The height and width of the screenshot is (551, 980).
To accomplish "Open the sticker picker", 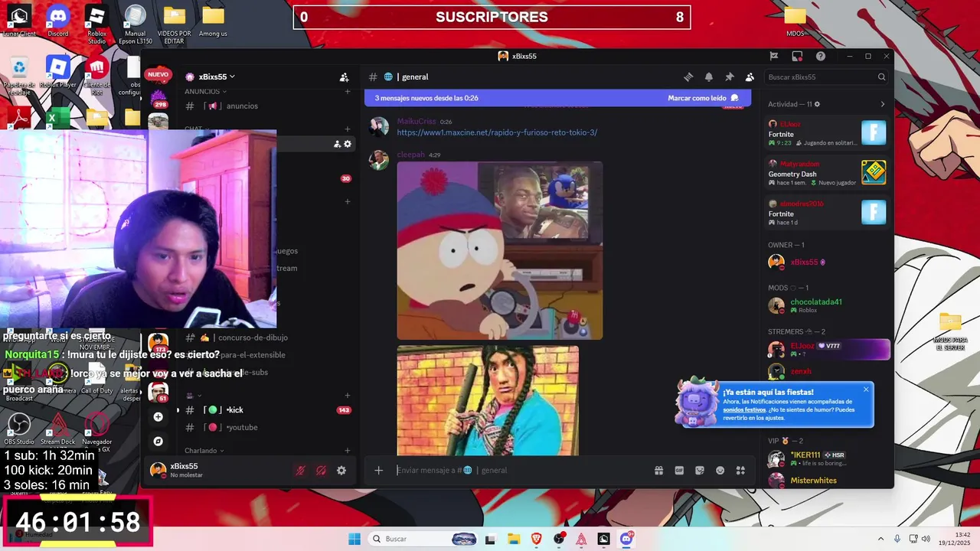I will pos(700,470).
